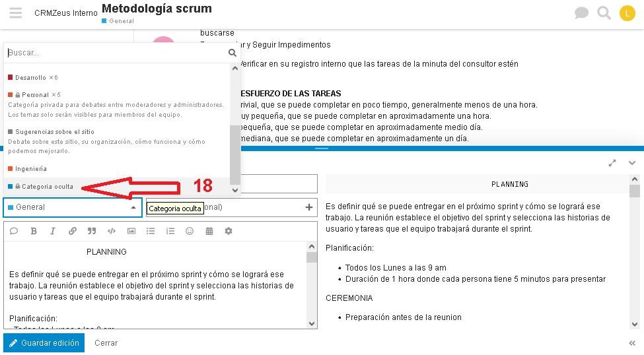The image size is (644, 355).
Task: Click 'ESFUERZO DE LAS TAREAS' heading
Action: 291,94
